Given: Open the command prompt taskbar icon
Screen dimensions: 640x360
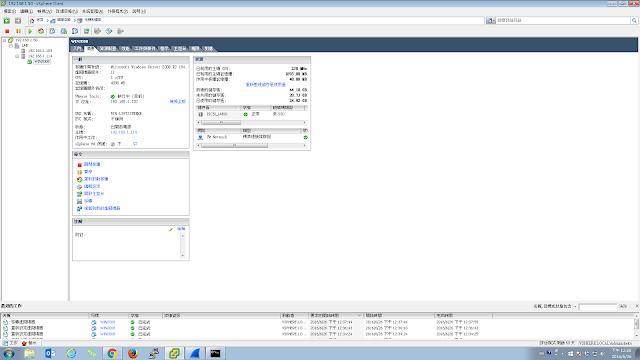Looking at the screenshot, I should pyautogui.click(x=215, y=353).
